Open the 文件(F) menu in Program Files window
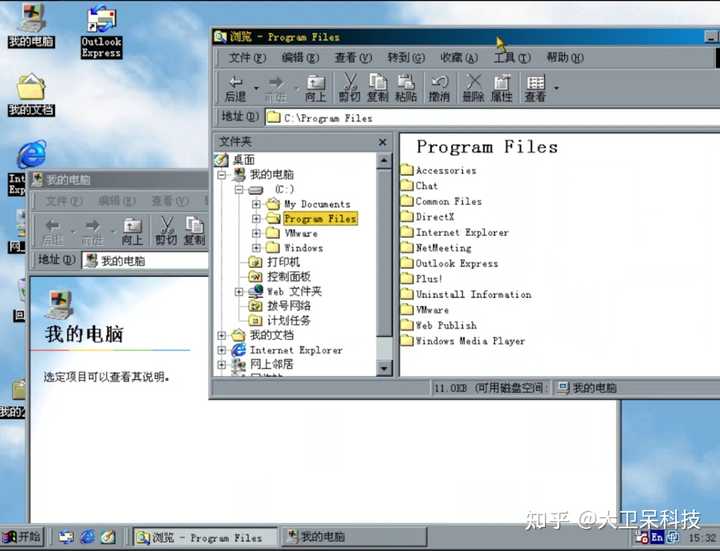 click(x=248, y=58)
